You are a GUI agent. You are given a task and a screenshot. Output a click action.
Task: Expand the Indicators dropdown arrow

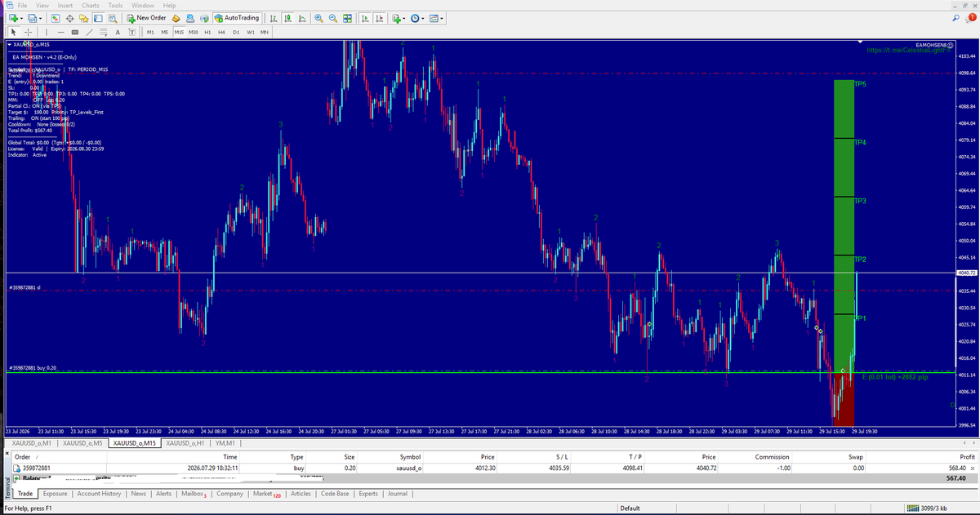point(404,19)
